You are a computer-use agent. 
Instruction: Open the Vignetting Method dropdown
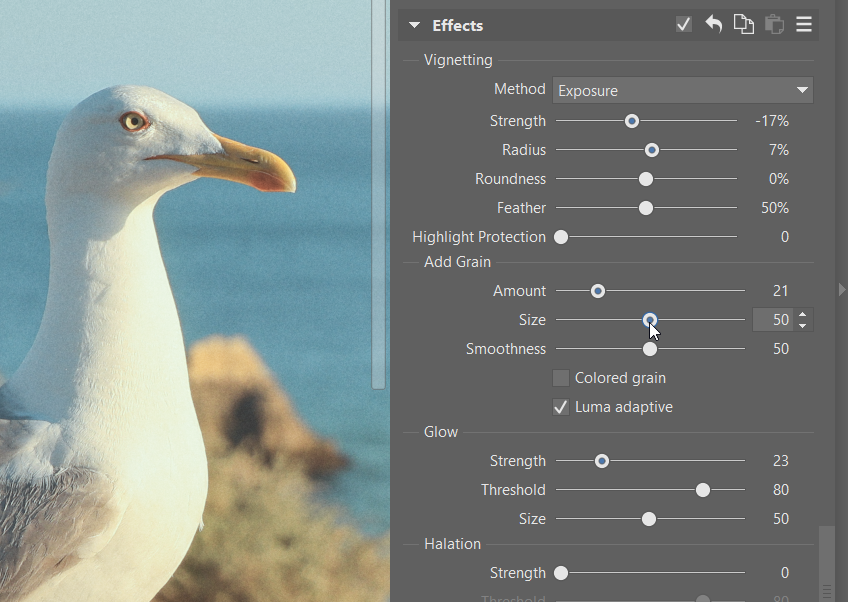coord(683,90)
